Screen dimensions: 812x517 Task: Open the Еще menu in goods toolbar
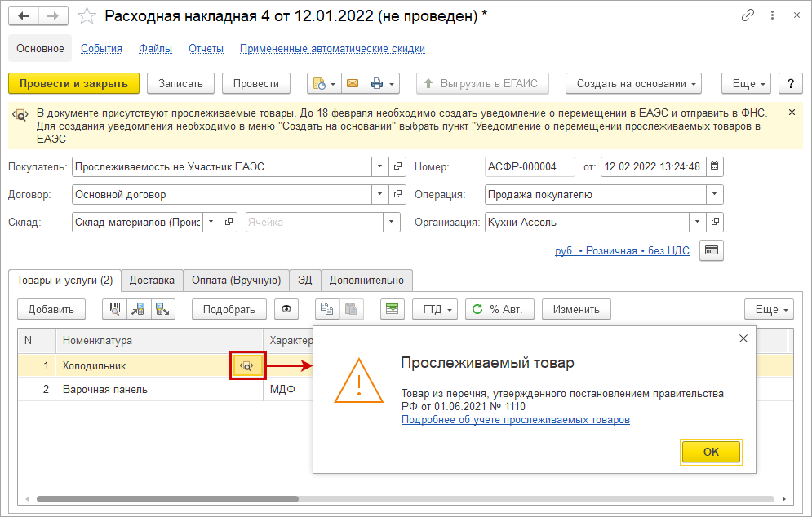pos(769,310)
